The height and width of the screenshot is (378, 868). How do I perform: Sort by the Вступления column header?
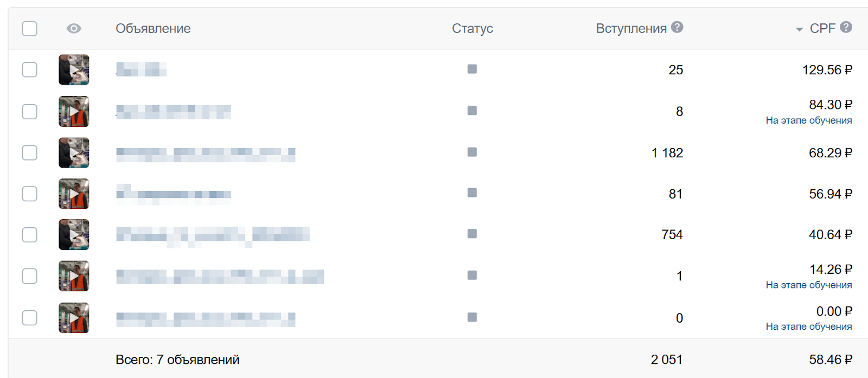631,28
